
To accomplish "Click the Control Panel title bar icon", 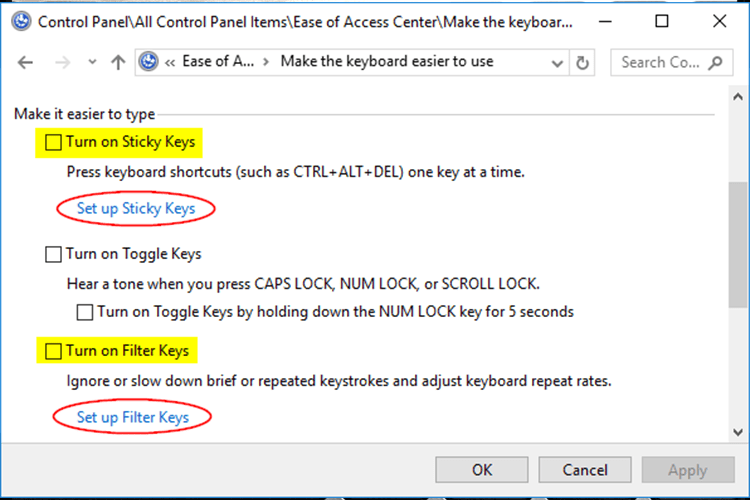I will click(21, 22).
